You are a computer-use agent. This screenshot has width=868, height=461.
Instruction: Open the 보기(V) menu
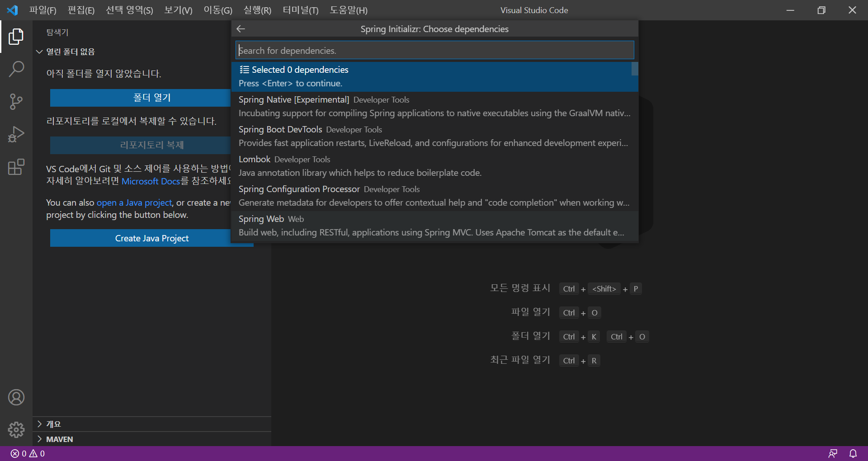coord(178,10)
